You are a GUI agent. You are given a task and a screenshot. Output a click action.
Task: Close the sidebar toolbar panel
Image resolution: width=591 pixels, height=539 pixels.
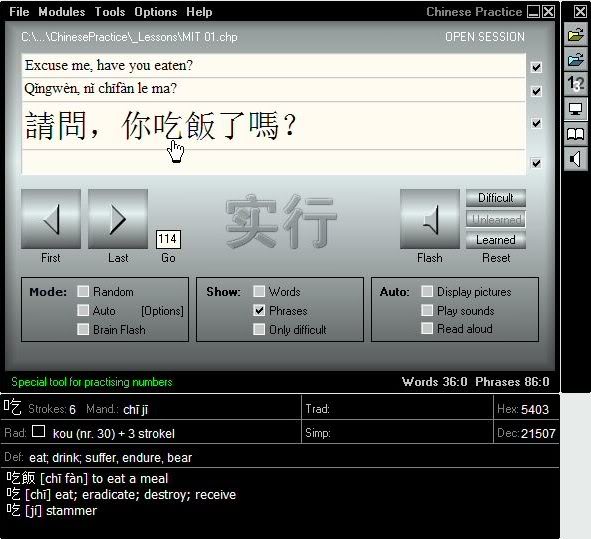click(x=580, y=11)
